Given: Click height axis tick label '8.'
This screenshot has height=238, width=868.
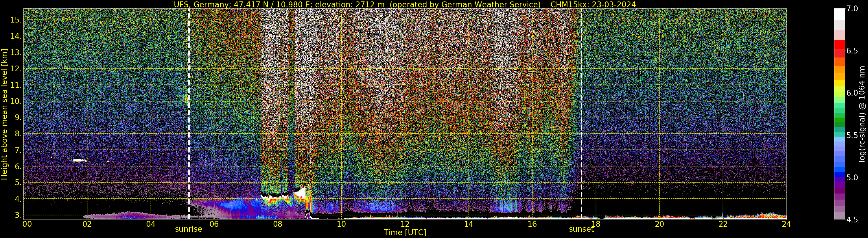Looking at the screenshot, I should 18,134.
